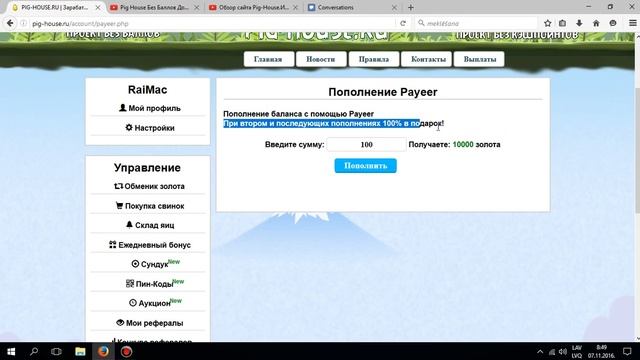
Task: Open Мой профиль in sidebar
Action: [149, 108]
